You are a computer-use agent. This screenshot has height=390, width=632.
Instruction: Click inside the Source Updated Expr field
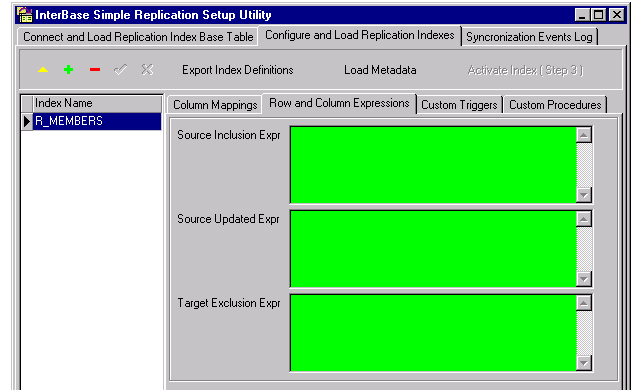pos(433,249)
